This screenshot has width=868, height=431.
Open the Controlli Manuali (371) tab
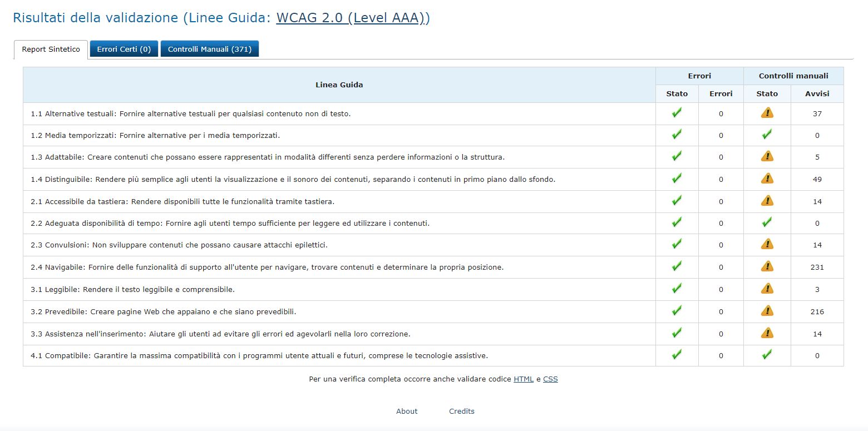(209, 49)
